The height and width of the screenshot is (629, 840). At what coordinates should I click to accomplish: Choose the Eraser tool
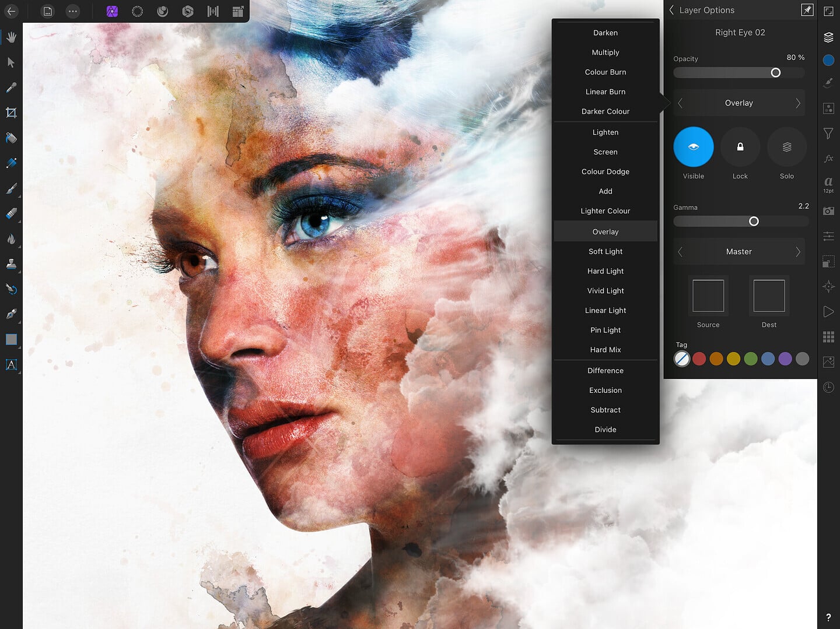(11, 214)
